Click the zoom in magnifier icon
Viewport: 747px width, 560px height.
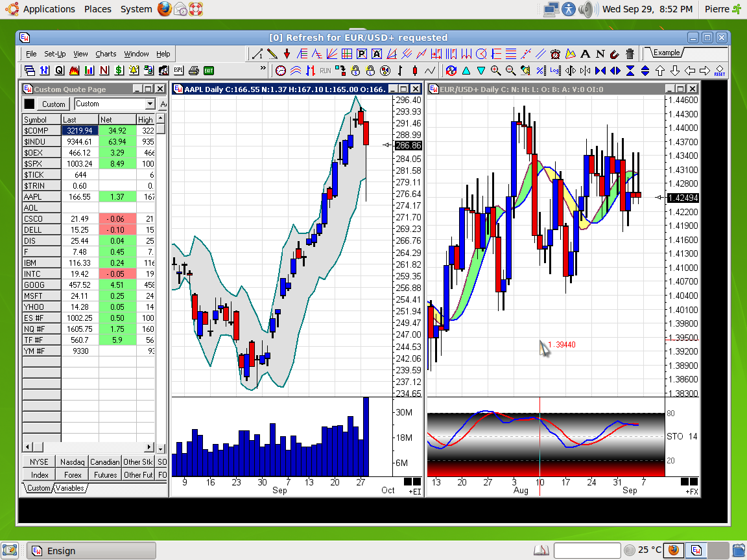pyautogui.click(x=496, y=71)
